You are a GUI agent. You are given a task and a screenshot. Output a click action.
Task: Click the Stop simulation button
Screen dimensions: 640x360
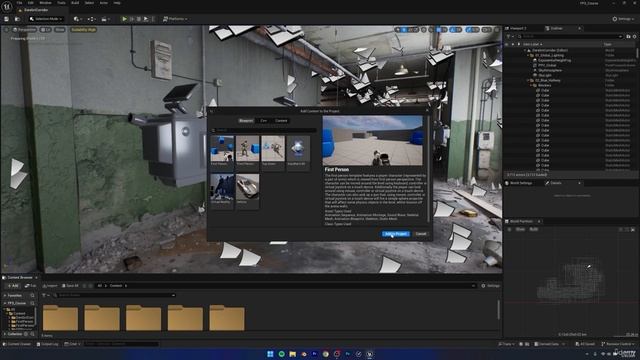pos(139,19)
